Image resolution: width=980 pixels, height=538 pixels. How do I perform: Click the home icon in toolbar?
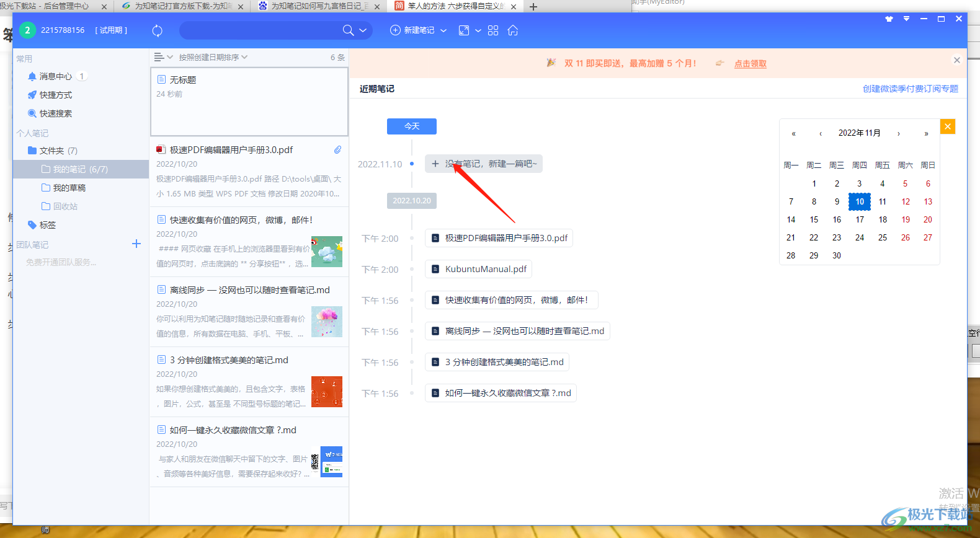tap(513, 30)
